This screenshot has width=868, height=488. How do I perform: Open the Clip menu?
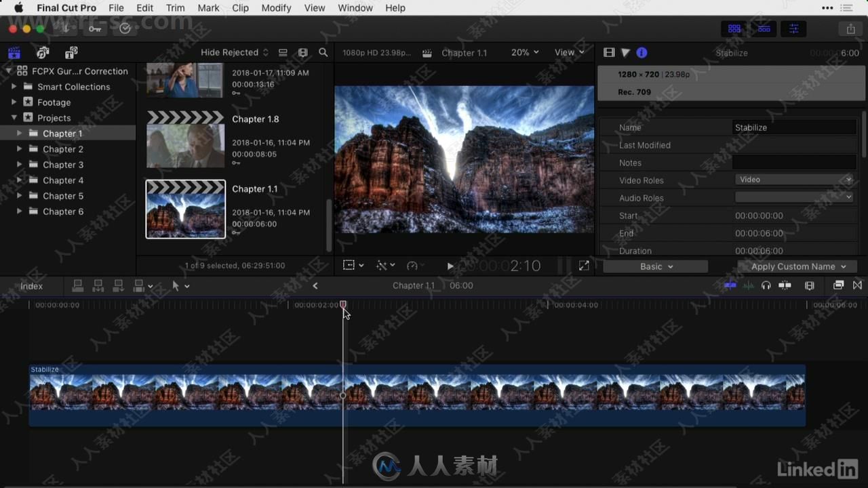tap(240, 8)
